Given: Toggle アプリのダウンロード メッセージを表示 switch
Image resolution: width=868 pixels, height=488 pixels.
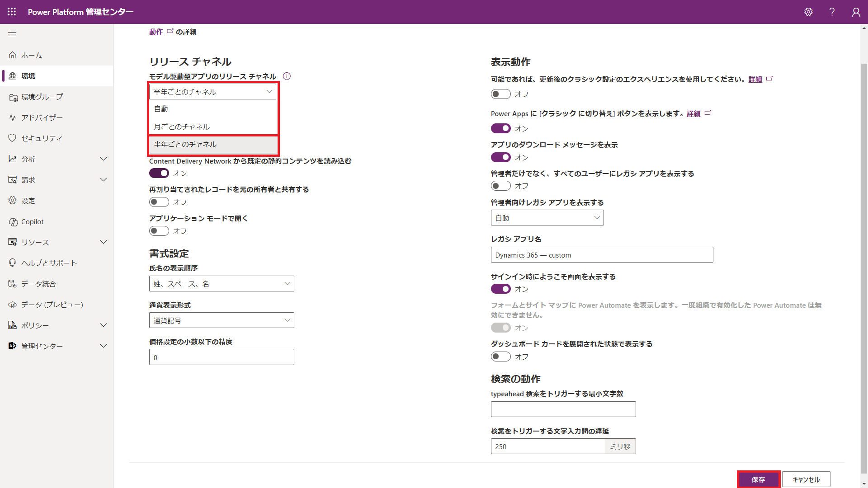Looking at the screenshot, I should pos(501,157).
